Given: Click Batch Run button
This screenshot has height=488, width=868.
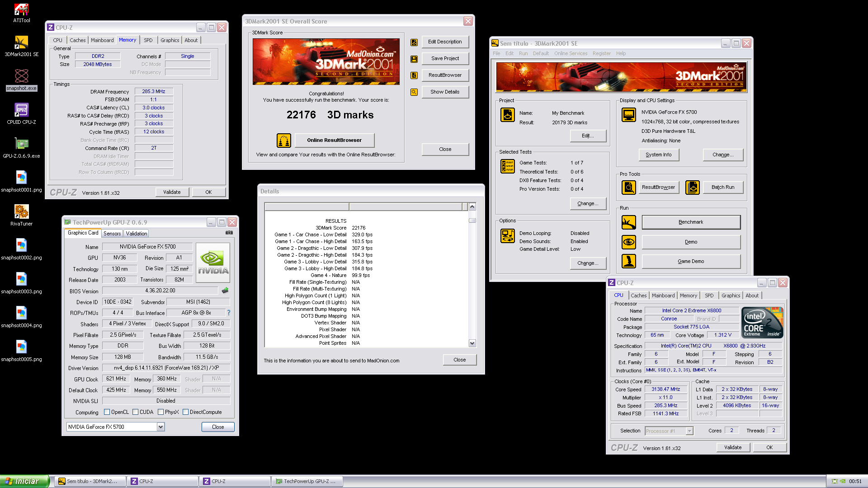Looking at the screenshot, I should pos(723,187).
